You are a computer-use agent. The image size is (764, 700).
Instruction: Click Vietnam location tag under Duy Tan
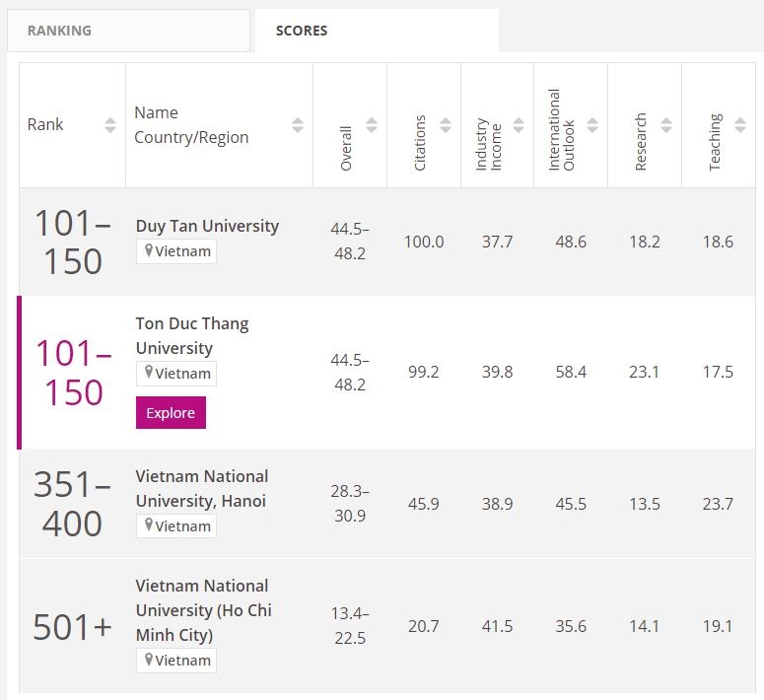pyautogui.click(x=177, y=251)
